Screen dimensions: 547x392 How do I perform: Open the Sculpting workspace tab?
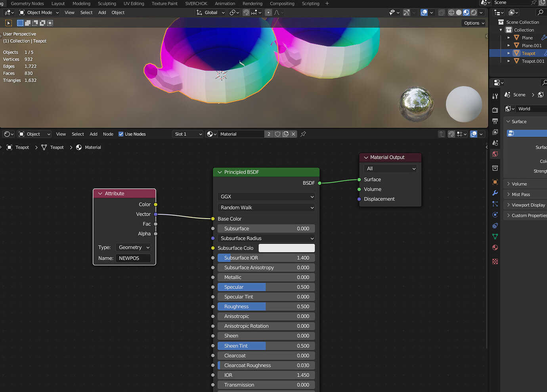click(107, 4)
